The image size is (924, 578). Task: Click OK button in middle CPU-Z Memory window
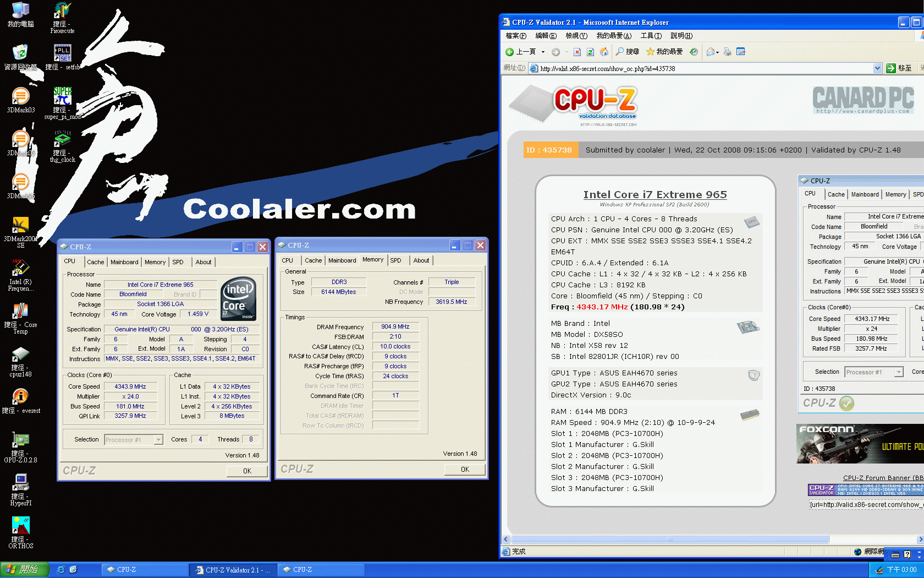coord(465,470)
